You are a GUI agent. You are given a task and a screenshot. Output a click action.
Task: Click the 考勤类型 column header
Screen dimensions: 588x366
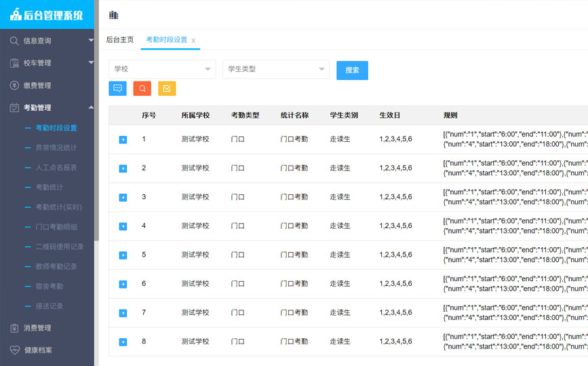[245, 115]
